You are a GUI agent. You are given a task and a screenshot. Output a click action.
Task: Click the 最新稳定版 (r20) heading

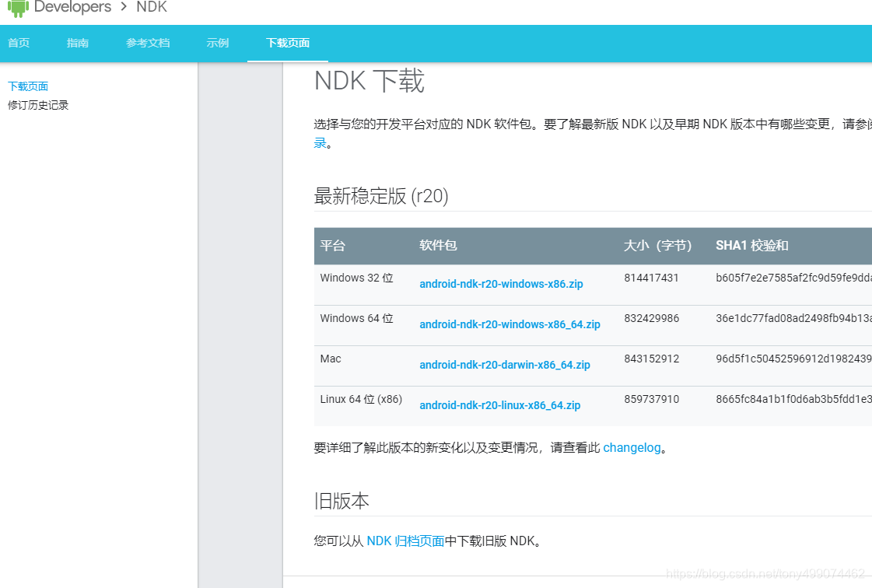pos(381,196)
